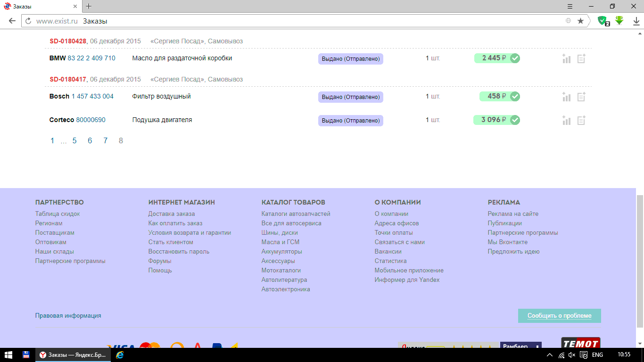Screen dimensions: 644x362
Task: Click add-note icon in Bosch filter row
Action: (581, 97)
